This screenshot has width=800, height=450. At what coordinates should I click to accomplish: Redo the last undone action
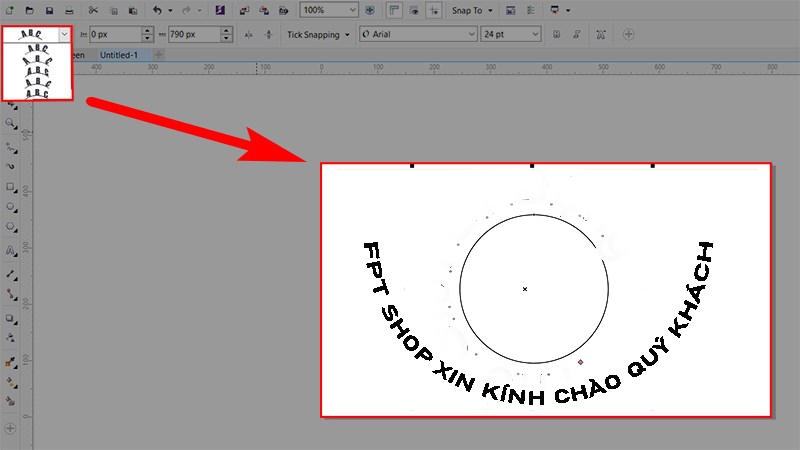(186, 10)
